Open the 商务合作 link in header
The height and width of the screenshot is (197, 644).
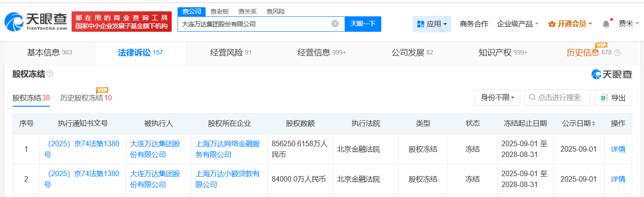(474, 24)
